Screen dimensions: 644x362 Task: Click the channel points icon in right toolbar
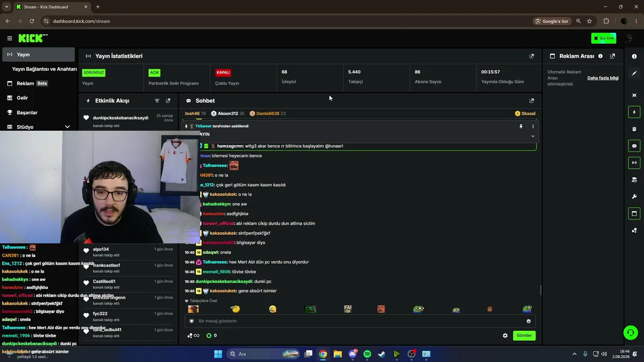634,230
